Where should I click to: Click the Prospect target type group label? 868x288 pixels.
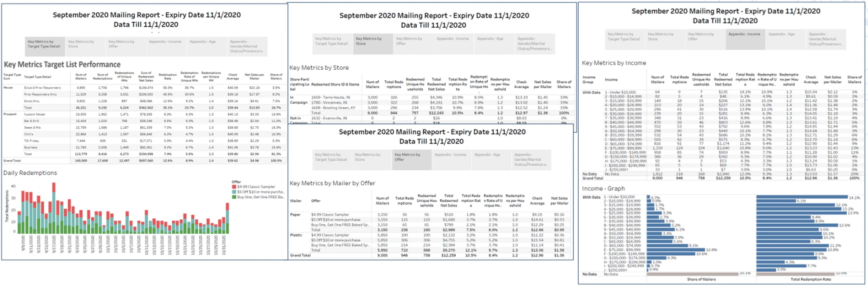(x=10, y=115)
